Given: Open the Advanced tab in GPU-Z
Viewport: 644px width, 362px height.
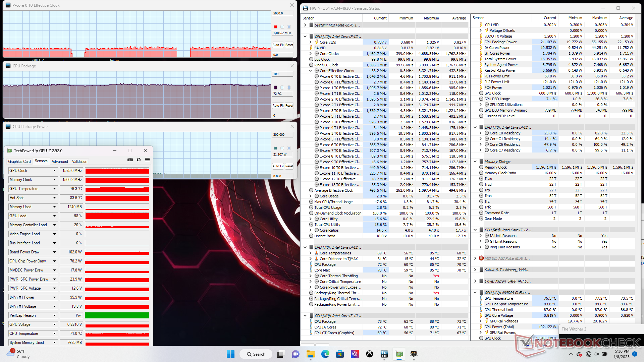Looking at the screenshot, I should 60,161.
